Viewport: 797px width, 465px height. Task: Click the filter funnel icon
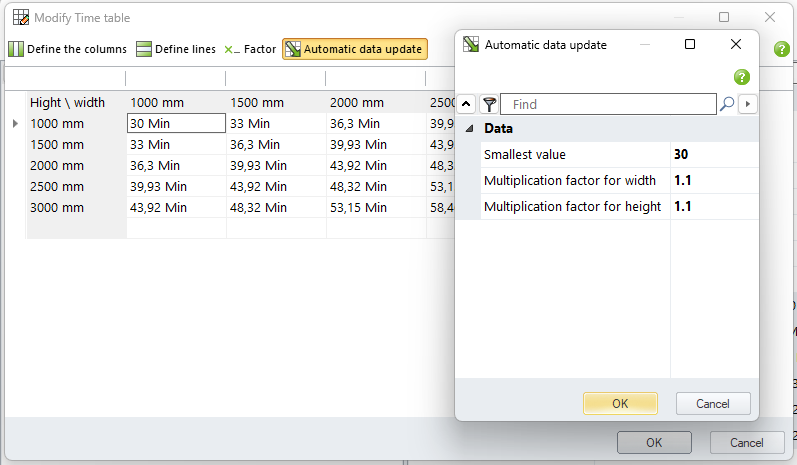click(x=489, y=104)
